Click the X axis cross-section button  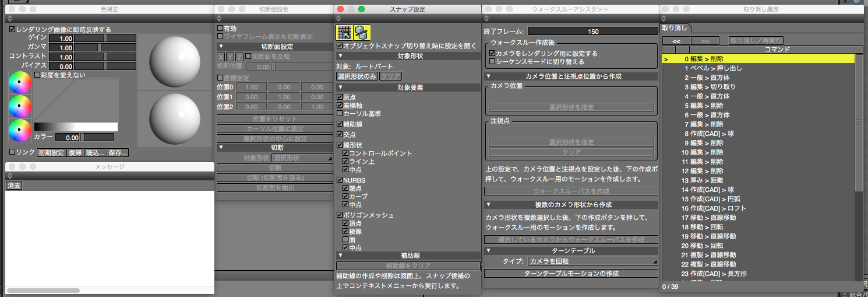(221, 57)
